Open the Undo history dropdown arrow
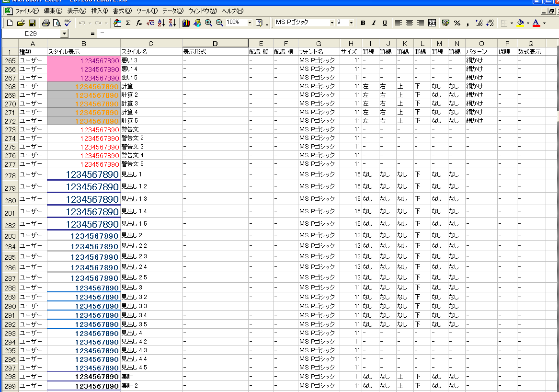The image size is (559, 392). tap(90, 23)
